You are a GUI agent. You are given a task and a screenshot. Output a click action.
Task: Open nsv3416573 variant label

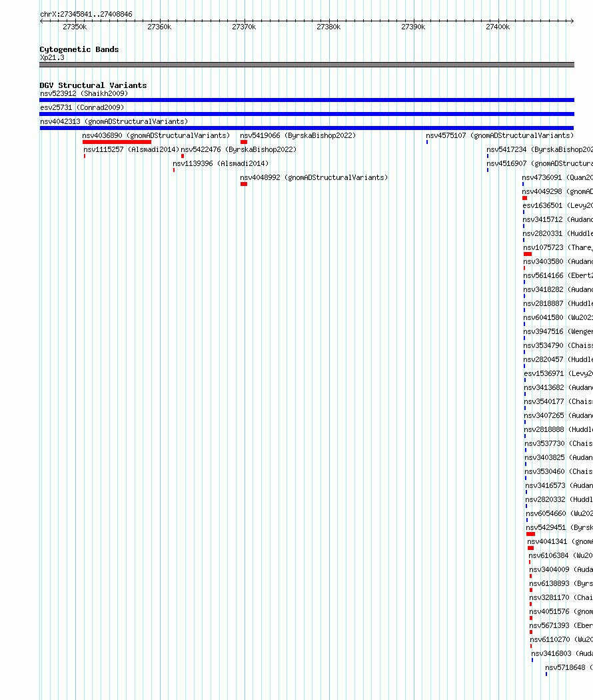pos(559,485)
